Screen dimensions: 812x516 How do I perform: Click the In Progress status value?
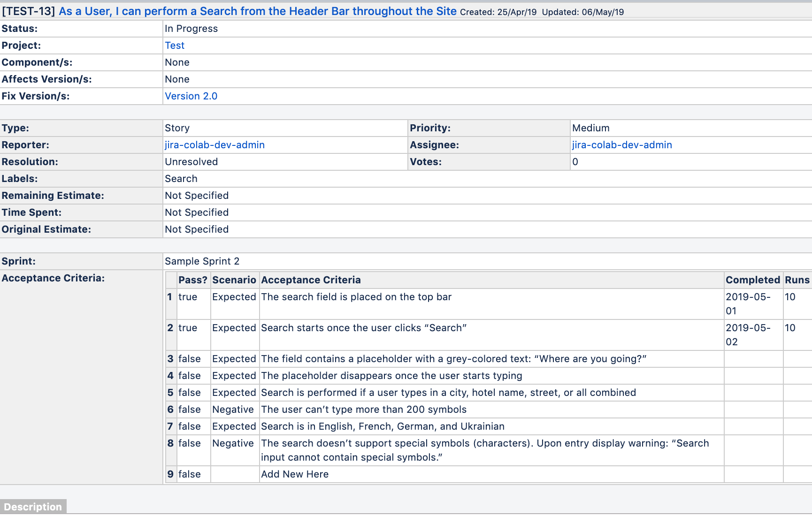coord(191,29)
